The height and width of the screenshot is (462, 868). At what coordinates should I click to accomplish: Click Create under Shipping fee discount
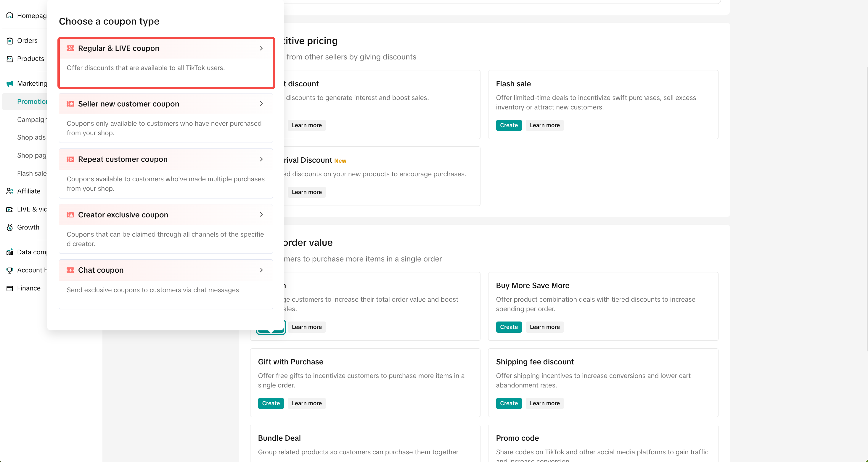(x=509, y=403)
